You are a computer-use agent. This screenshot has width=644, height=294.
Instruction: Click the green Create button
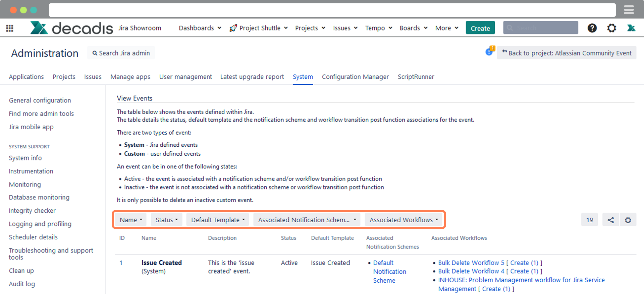click(480, 28)
